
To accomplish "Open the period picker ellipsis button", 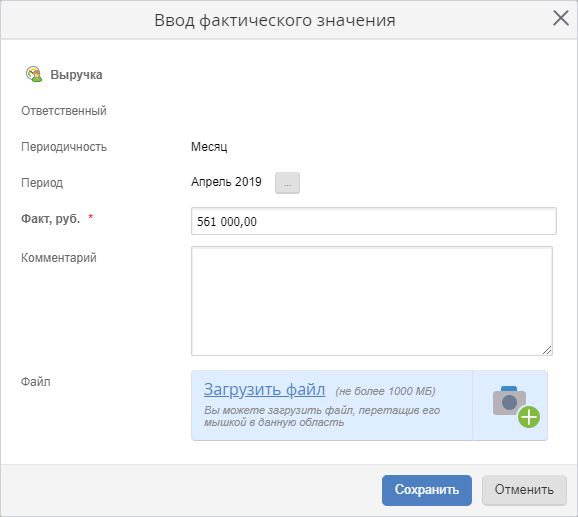I will click(287, 183).
